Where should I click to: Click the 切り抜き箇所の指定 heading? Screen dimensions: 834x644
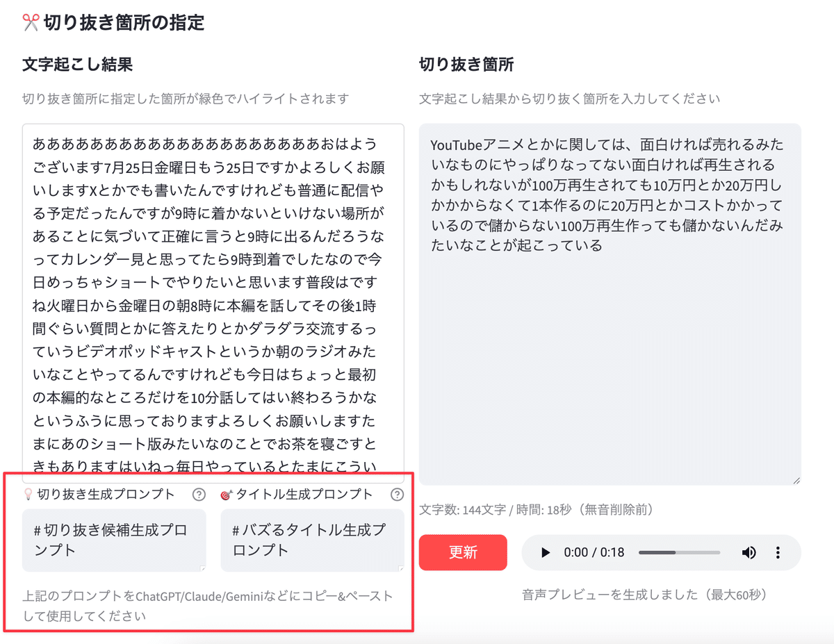coord(124,23)
